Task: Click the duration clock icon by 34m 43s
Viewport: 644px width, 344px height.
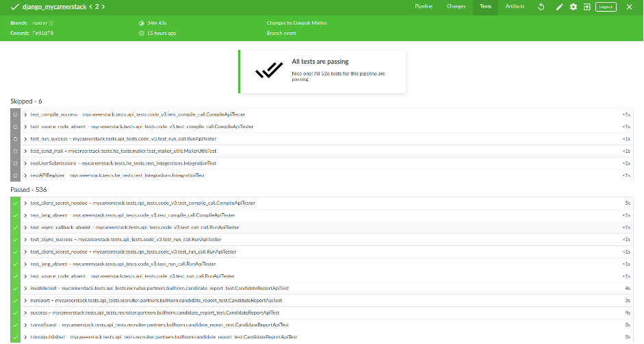Action: 142,23
